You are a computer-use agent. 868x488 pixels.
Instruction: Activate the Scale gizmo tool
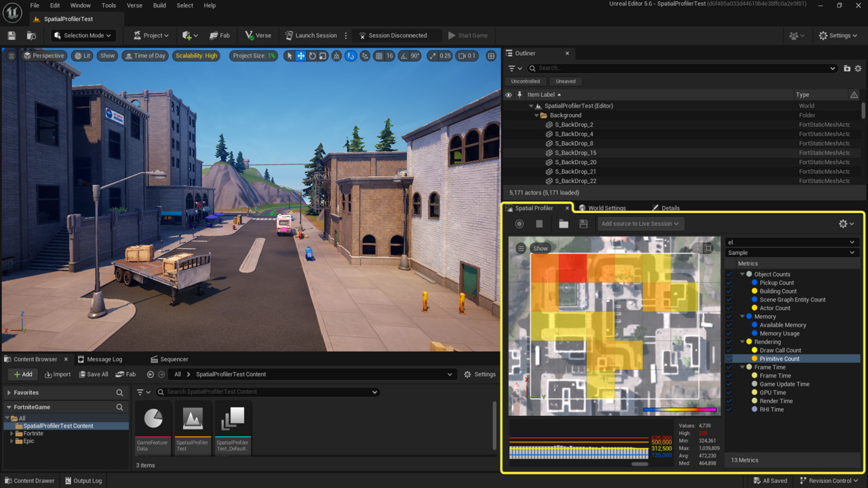click(323, 56)
